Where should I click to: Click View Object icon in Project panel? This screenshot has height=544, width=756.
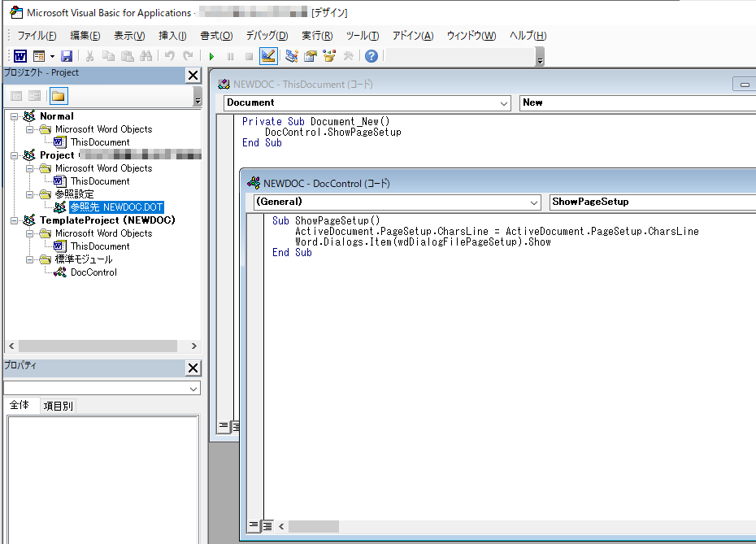[34, 96]
